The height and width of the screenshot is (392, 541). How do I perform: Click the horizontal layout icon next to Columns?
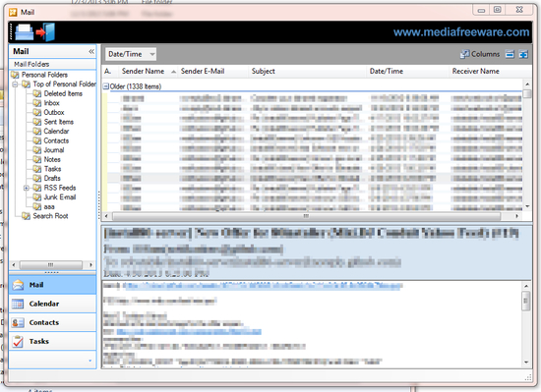point(510,54)
